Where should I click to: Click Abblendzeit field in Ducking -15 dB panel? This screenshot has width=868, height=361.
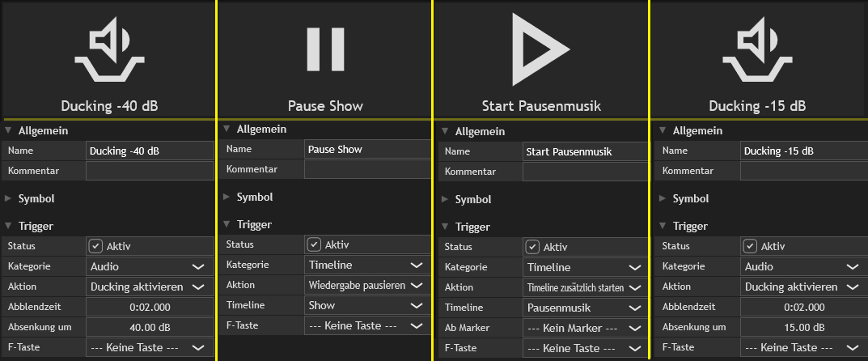804,307
